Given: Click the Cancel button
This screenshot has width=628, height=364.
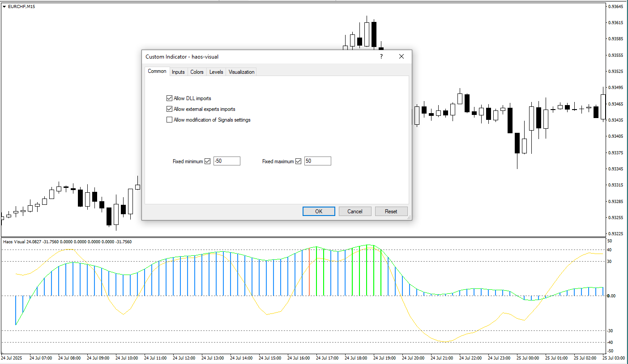Looking at the screenshot, I should click(355, 212).
